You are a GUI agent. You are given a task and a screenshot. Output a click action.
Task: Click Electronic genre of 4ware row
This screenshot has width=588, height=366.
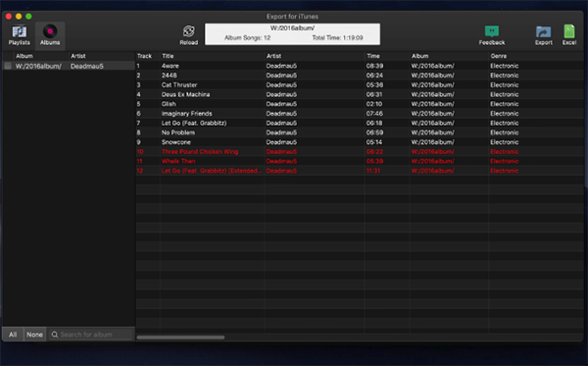tap(505, 66)
